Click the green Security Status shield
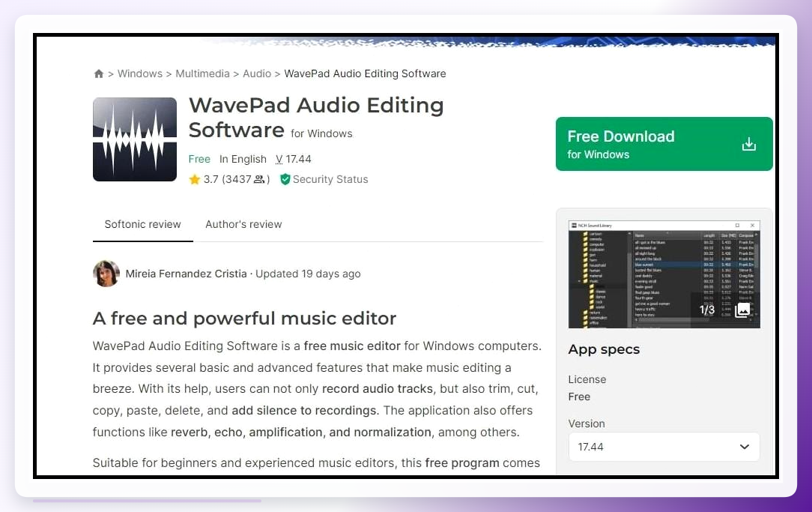The height and width of the screenshot is (512, 812). 285,179
